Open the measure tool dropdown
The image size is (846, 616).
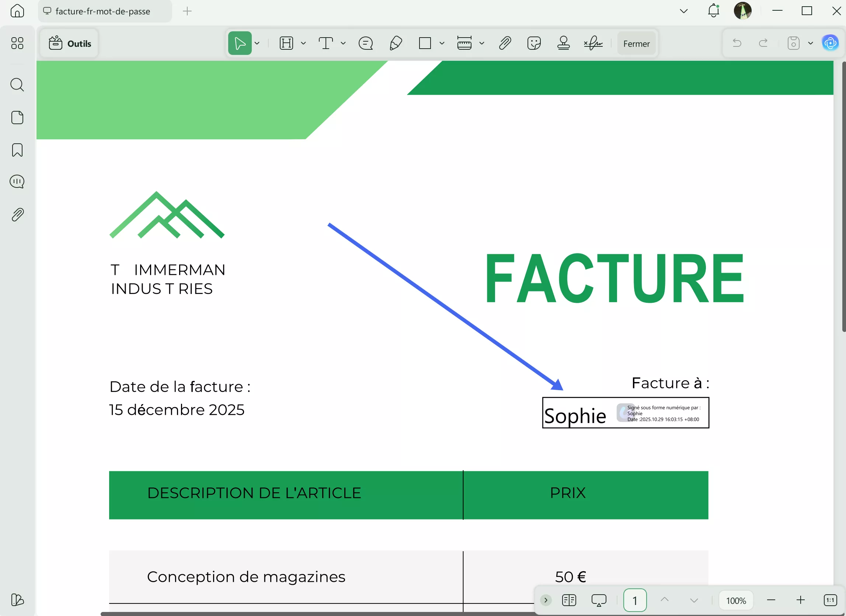pyautogui.click(x=482, y=43)
